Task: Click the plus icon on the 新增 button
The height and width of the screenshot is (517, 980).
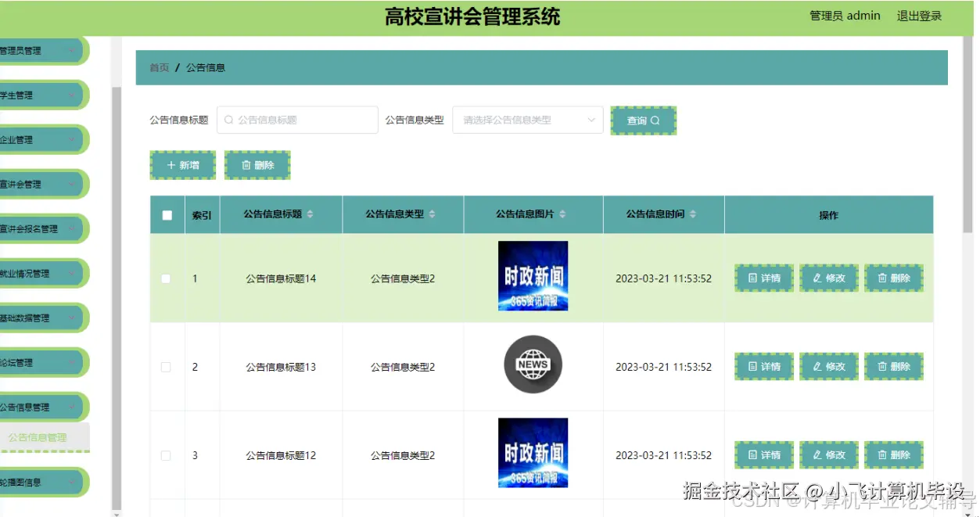Action: 171,165
